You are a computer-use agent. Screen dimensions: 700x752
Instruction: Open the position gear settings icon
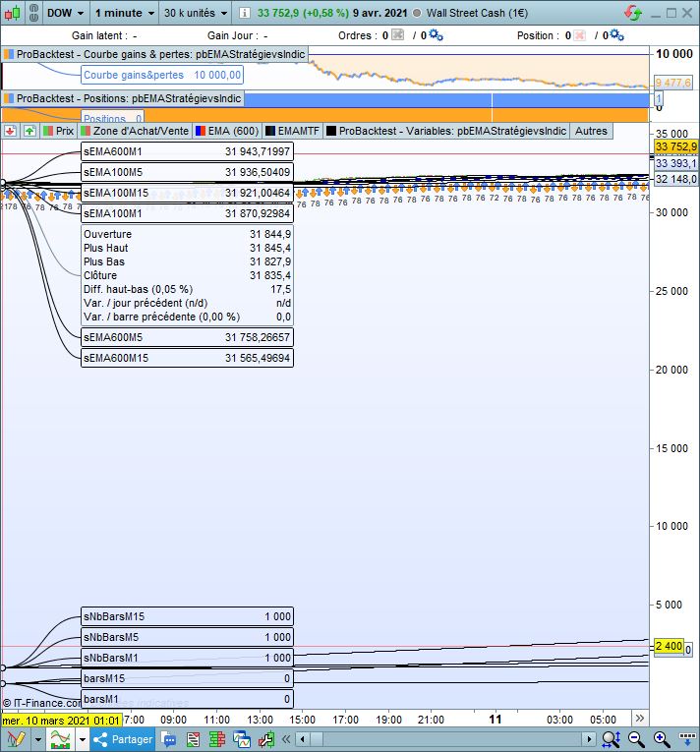pyautogui.click(x=616, y=35)
